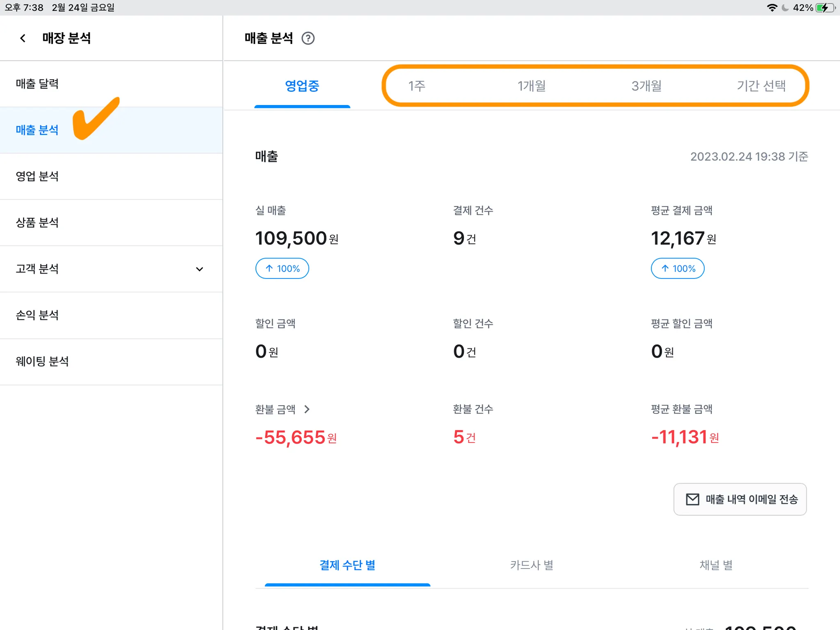This screenshot has height=630, width=840.
Task: Tap the back arrow next to 매장 분석
Action: point(23,38)
